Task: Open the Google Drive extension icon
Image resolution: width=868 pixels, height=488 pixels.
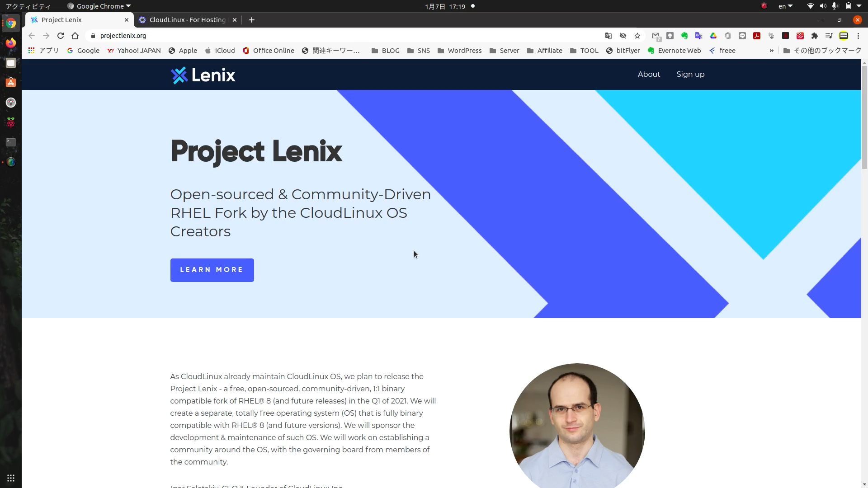Action: click(713, 36)
